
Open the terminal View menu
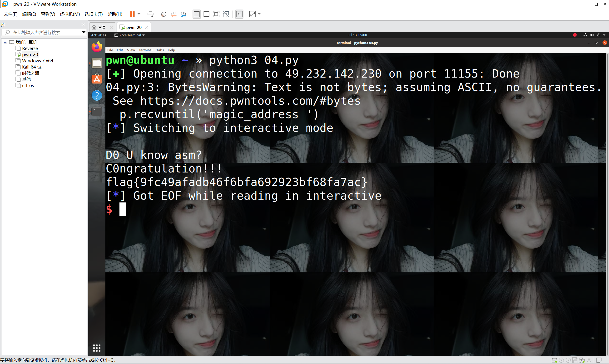[x=131, y=50]
